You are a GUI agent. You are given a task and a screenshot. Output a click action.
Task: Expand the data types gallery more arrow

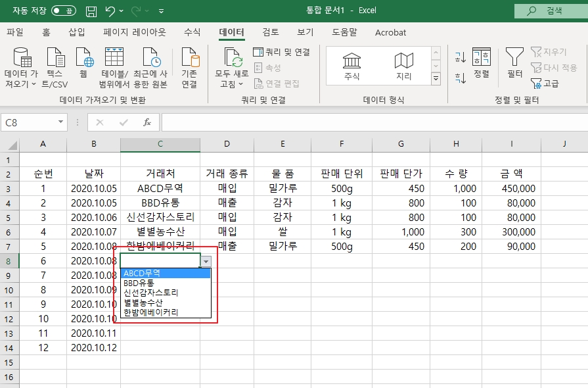click(436, 78)
